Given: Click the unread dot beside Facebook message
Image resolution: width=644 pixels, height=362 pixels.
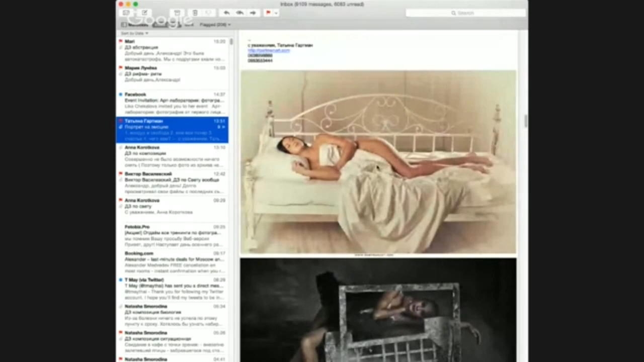Looking at the screenshot, I should [121, 95].
